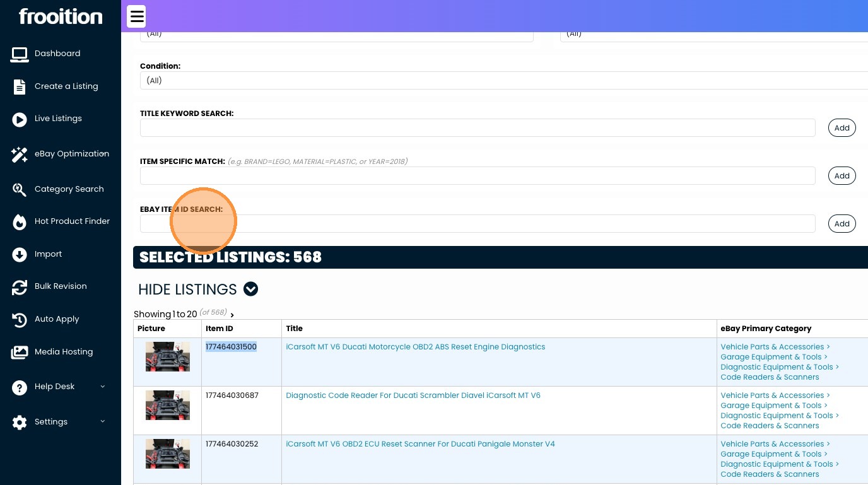Click the HIDE LISTINGS heading

pyautogui.click(x=187, y=289)
